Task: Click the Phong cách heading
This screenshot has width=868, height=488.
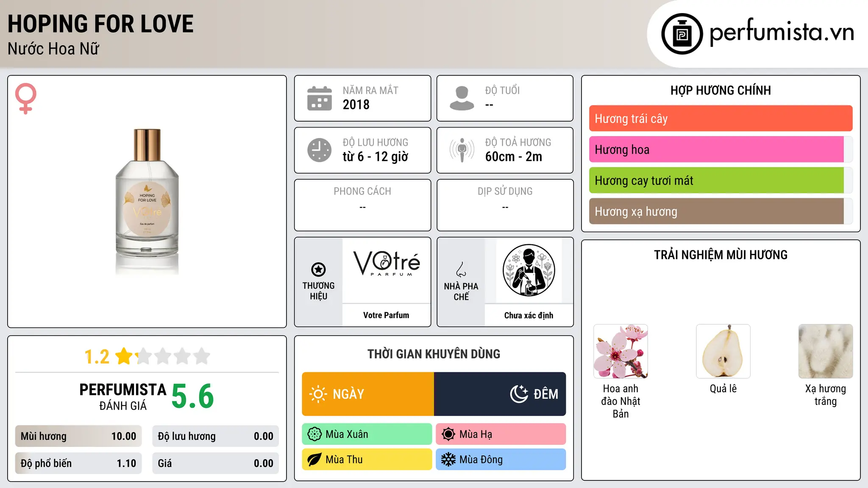Action: 362,191
